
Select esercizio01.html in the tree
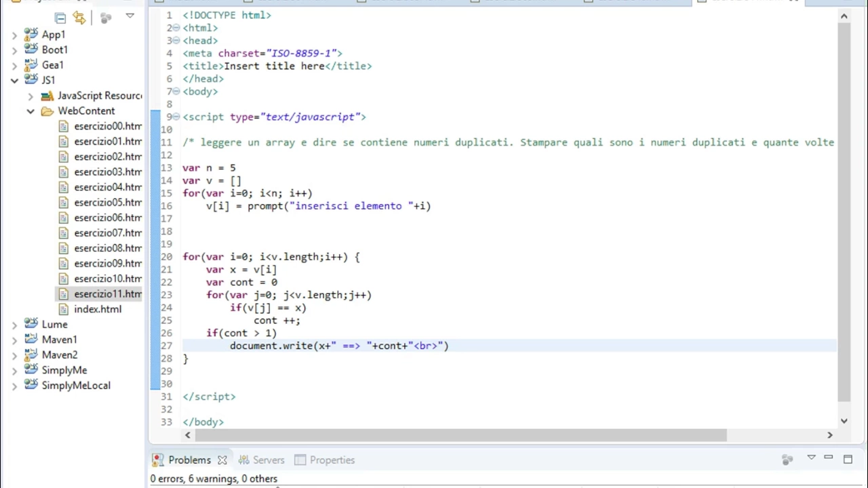tap(108, 141)
